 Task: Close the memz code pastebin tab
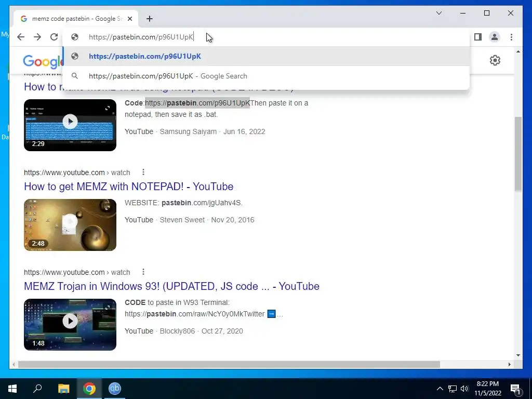pyautogui.click(x=130, y=19)
